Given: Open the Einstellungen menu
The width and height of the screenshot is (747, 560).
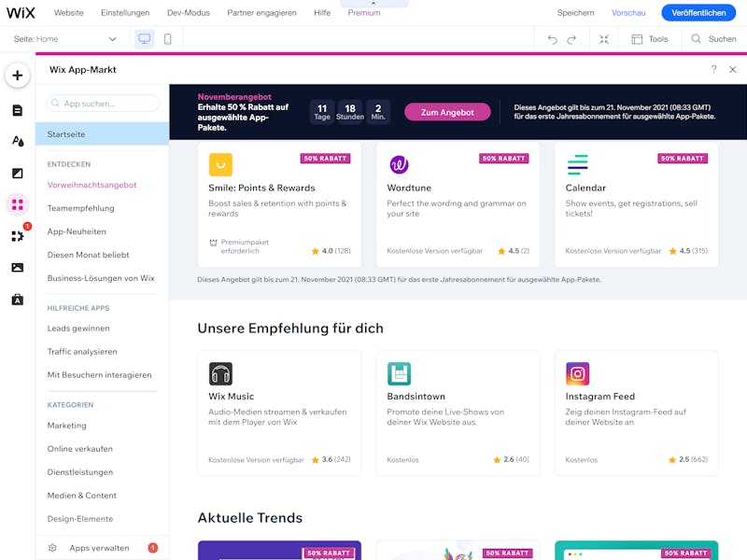Looking at the screenshot, I should point(125,13).
